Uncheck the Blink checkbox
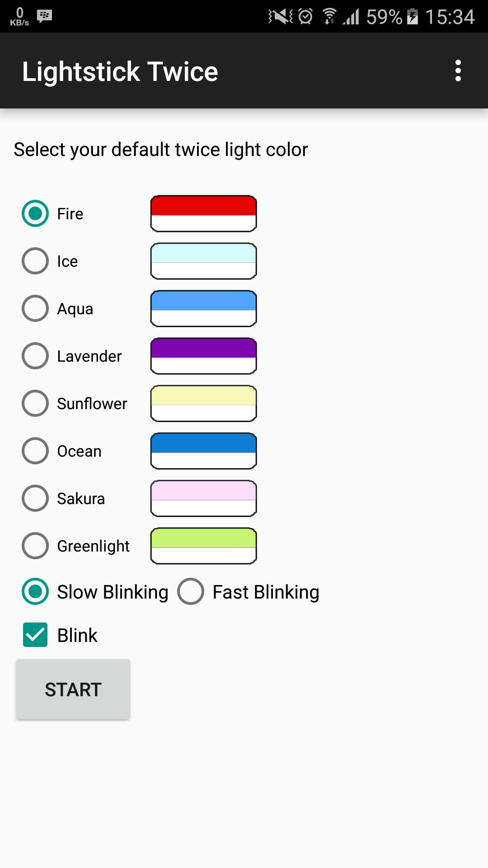 coord(35,635)
